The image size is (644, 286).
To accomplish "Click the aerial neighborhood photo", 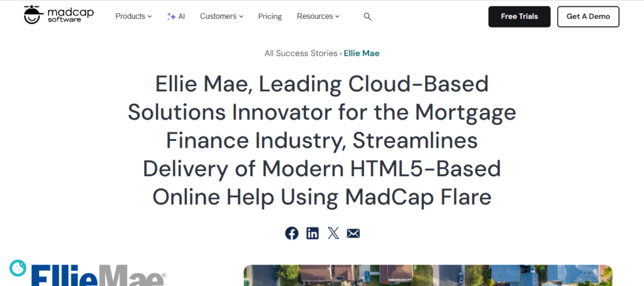I will click(428, 275).
